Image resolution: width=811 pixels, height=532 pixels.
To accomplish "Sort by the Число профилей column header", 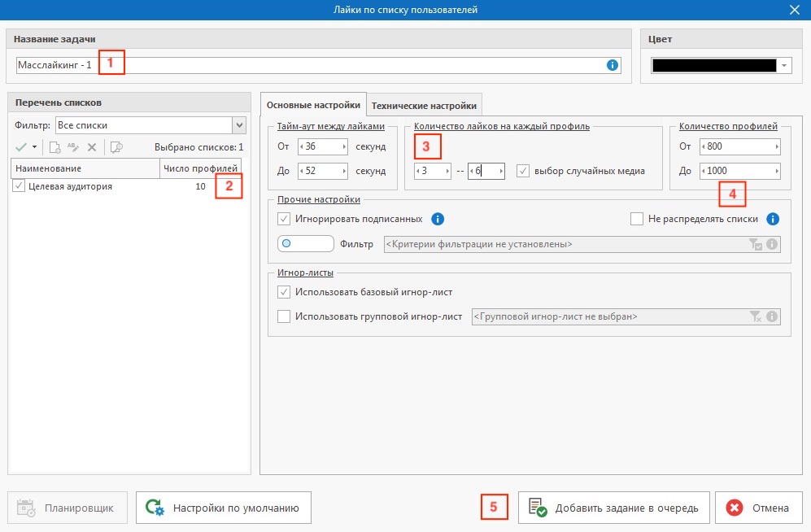I will click(200, 168).
